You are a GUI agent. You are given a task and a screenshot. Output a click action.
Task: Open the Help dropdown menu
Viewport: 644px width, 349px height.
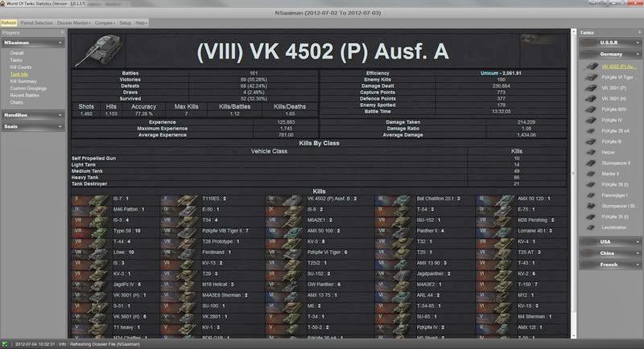coord(142,23)
